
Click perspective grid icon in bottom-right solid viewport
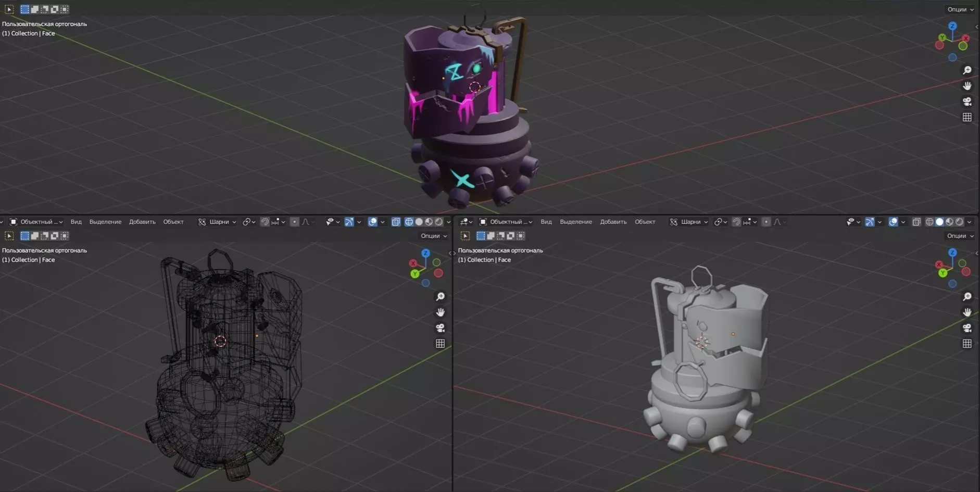pos(967,344)
